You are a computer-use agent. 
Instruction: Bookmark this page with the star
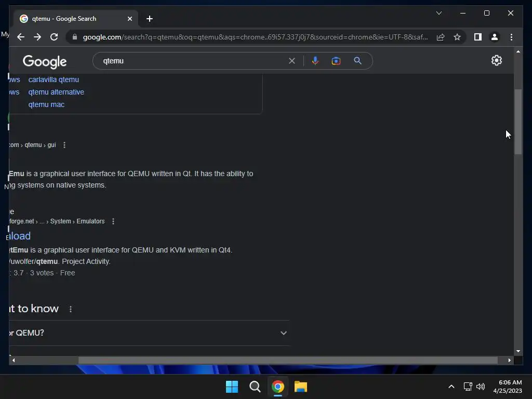[457, 37]
